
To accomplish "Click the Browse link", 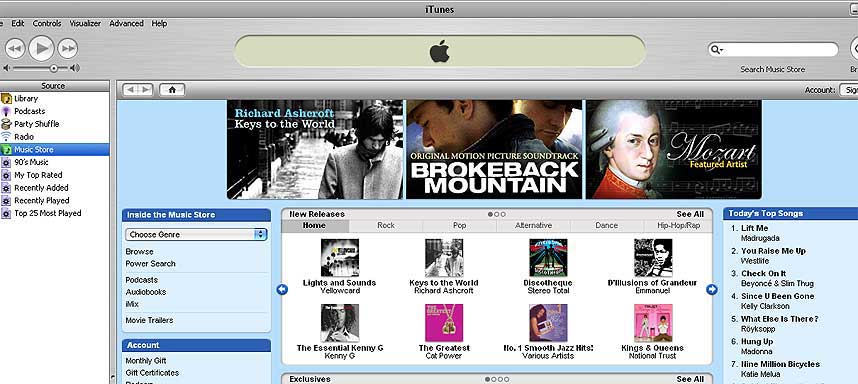I will pos(140,252).
